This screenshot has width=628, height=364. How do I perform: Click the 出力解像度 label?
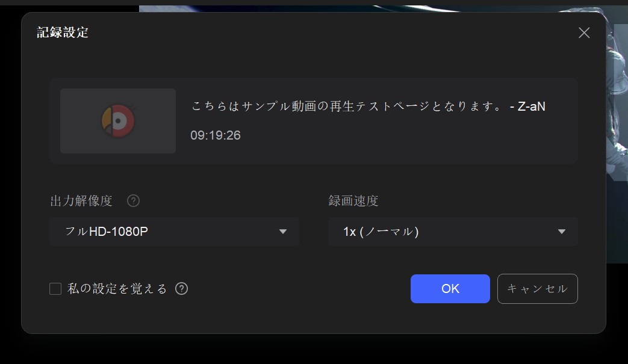pos(81,201)
